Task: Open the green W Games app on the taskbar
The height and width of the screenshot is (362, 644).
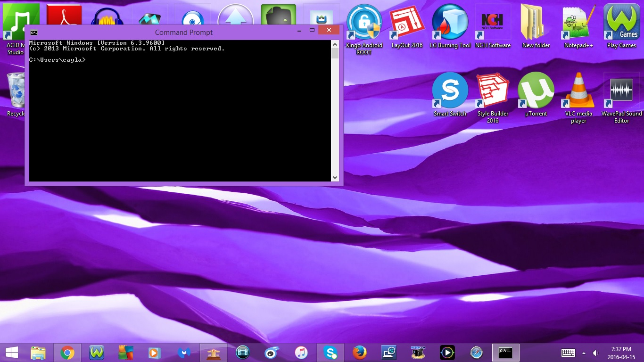Action: point(97,353)
